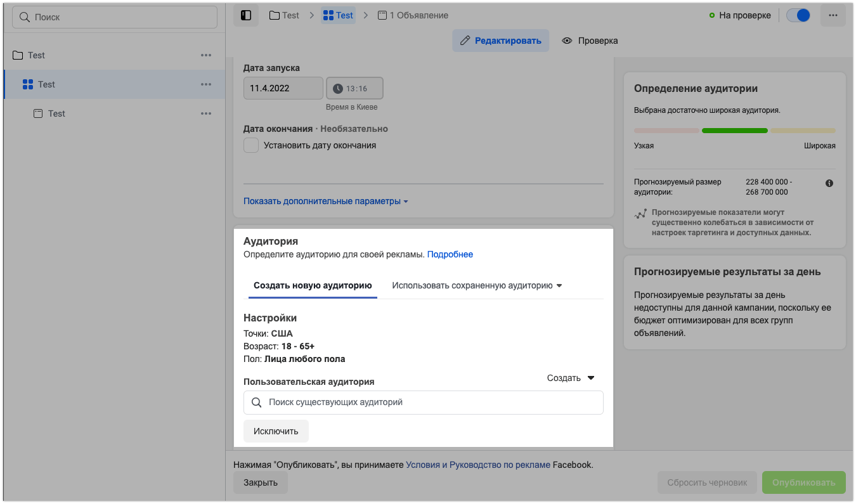Click the search magnifier icon in sidebar
Image resolution: width=856 pixels, height=504 pixels.
pos(25,17)
